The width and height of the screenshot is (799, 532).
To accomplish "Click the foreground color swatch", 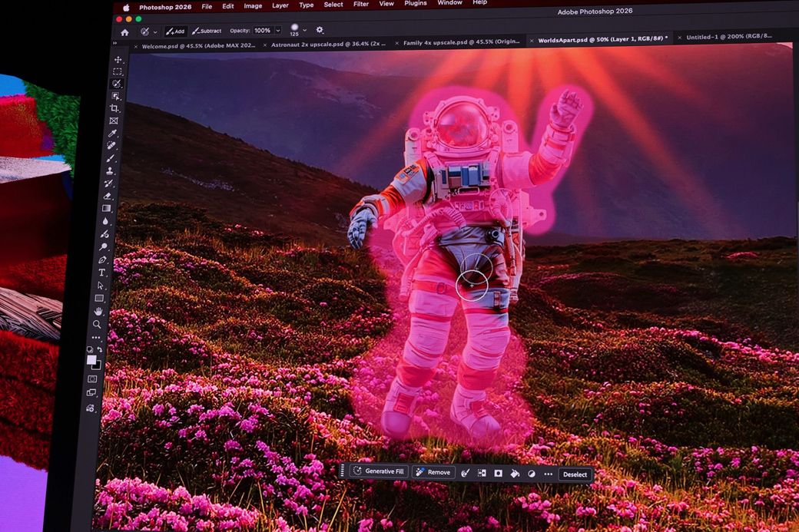I will [x=91, y=359].
